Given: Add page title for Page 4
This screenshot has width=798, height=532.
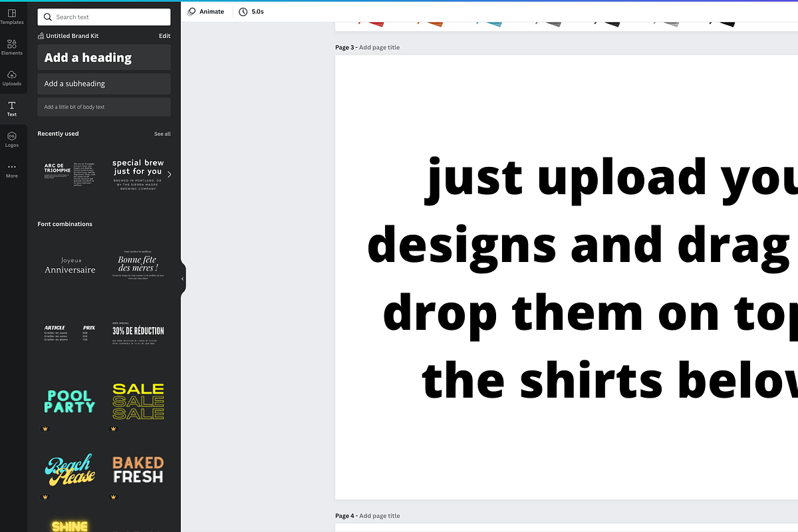Looking at the screenshot, I should coord(379,515).
